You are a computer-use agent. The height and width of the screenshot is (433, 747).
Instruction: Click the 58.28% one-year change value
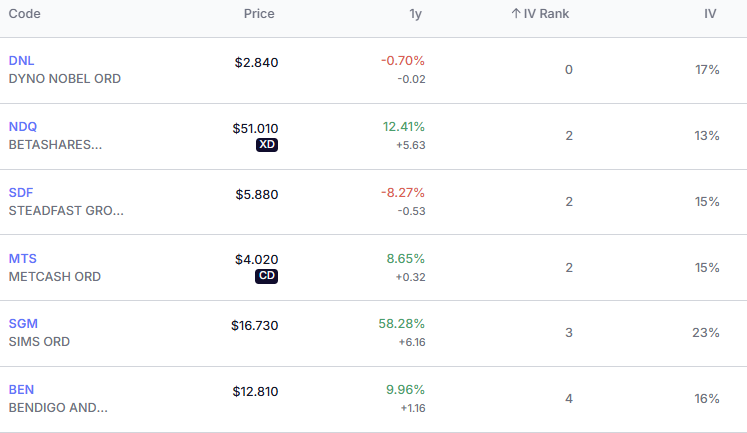pyautogui.click(x=403, y=324)
